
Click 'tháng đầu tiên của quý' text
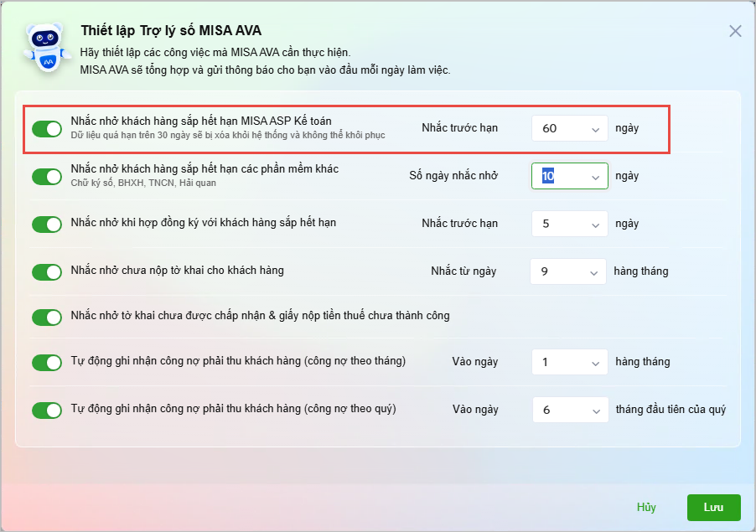[671, 410]
